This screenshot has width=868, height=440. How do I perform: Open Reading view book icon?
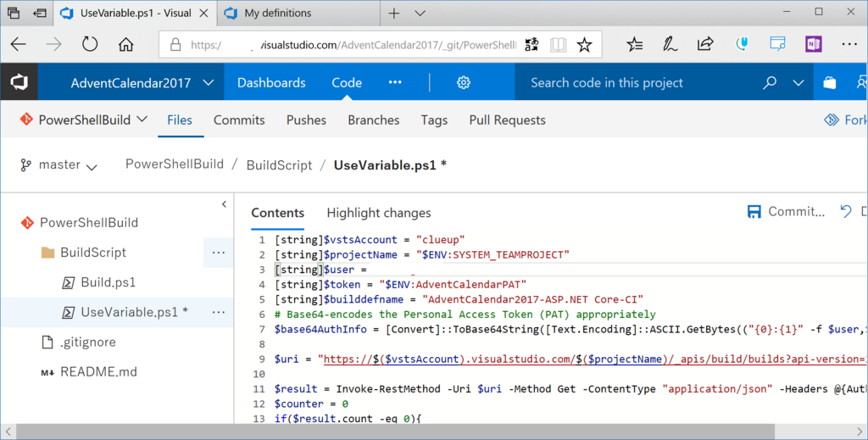click(558, 45)
